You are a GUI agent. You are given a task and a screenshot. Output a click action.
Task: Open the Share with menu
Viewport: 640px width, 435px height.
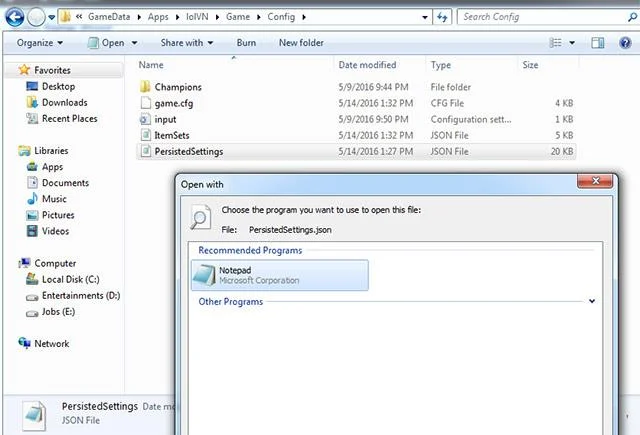pos(187,43)
